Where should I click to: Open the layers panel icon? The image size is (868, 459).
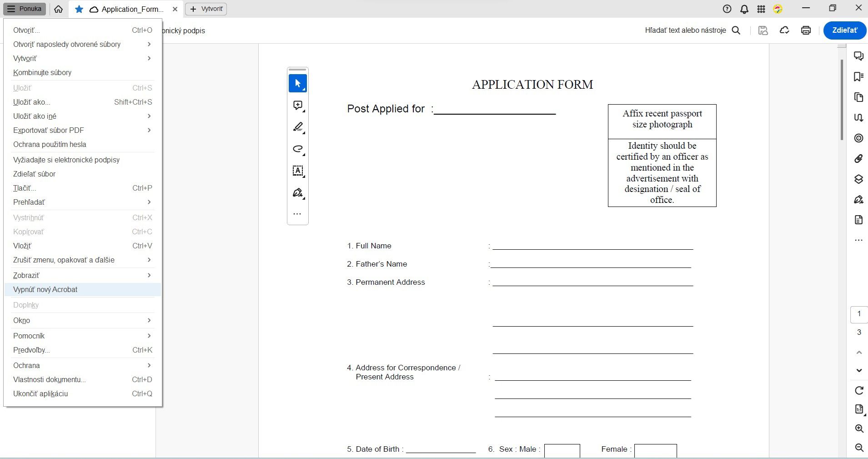[x=858, y=179]
